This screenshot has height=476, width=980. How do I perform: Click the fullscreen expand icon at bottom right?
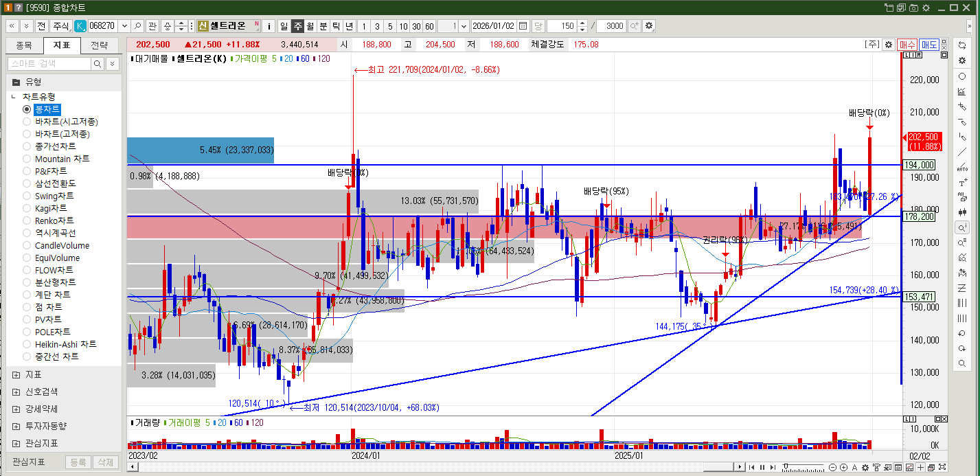tap(942, 468)
